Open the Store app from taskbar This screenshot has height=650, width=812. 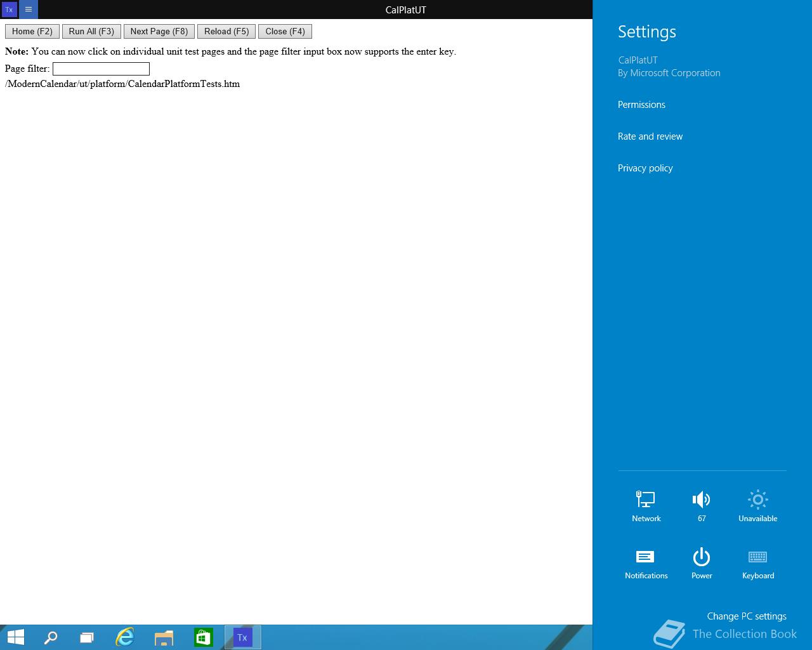coord(203,637)
